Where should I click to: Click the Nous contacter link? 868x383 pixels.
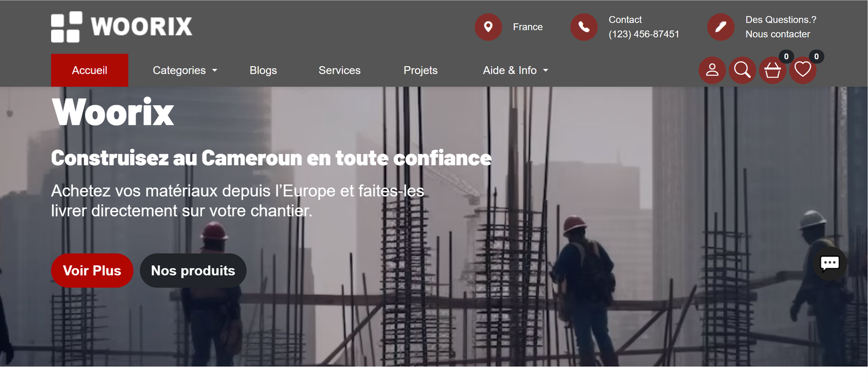(777, 34)
